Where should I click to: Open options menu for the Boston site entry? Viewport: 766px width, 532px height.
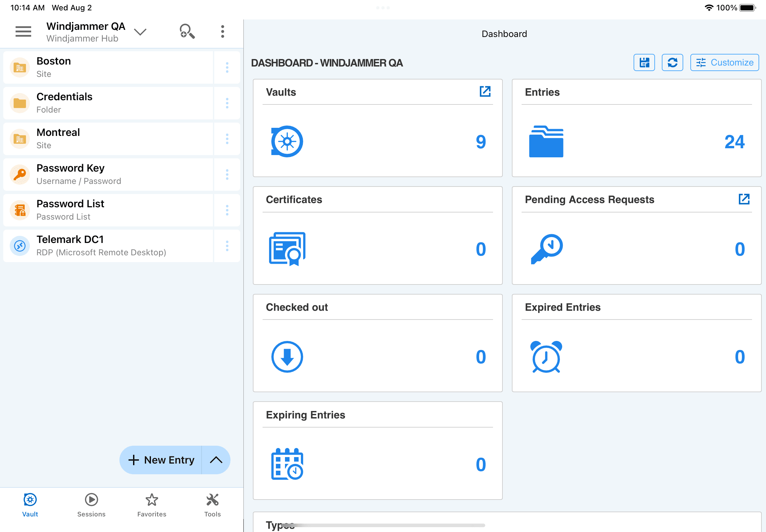227,67
